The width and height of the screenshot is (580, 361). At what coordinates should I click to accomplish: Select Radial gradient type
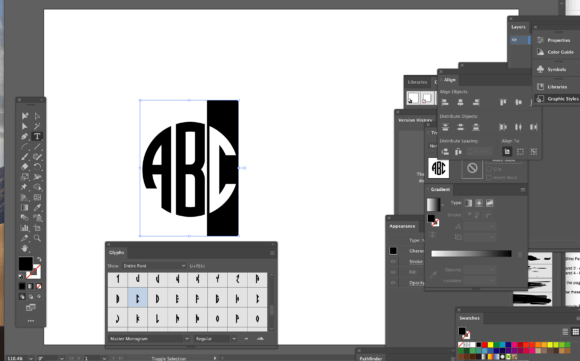(x=479, y=203)
